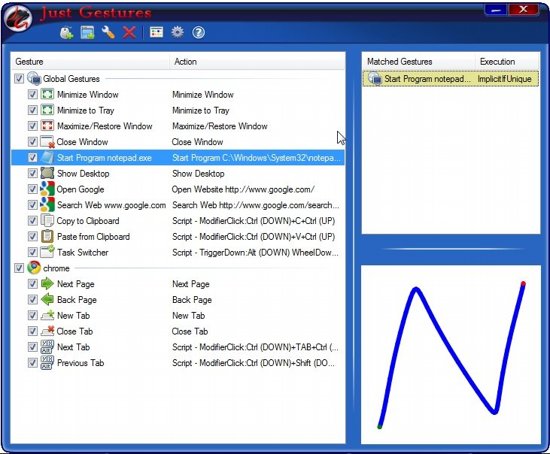Sort by the Gesture column header
This screenshot has width=550, height=454.
pos(90,62)
